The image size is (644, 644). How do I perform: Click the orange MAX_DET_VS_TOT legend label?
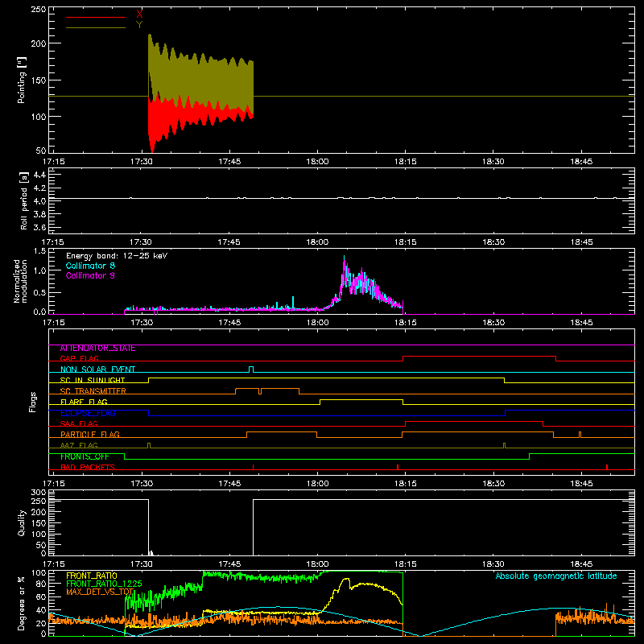tap(100, 592)
